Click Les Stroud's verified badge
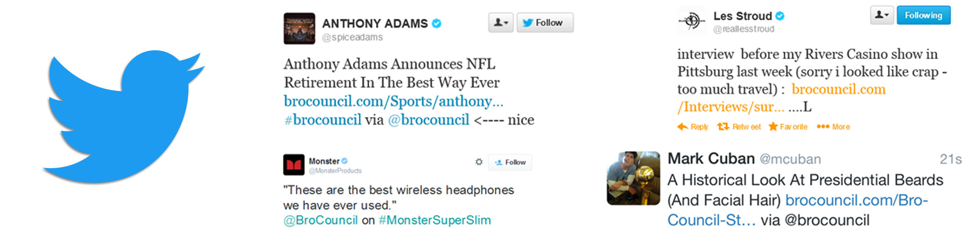Image resolution: width=980 pixels, height=233 pixels. 780,16
